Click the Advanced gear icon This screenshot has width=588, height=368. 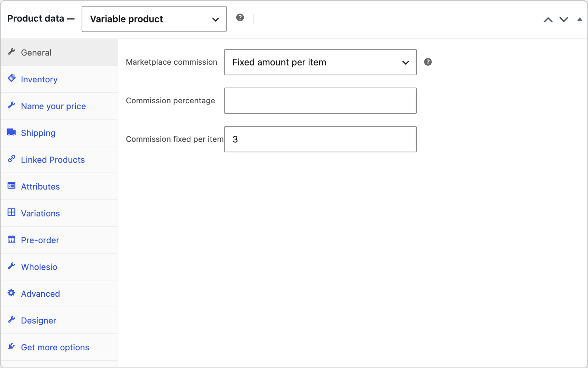tap(12, 293)
